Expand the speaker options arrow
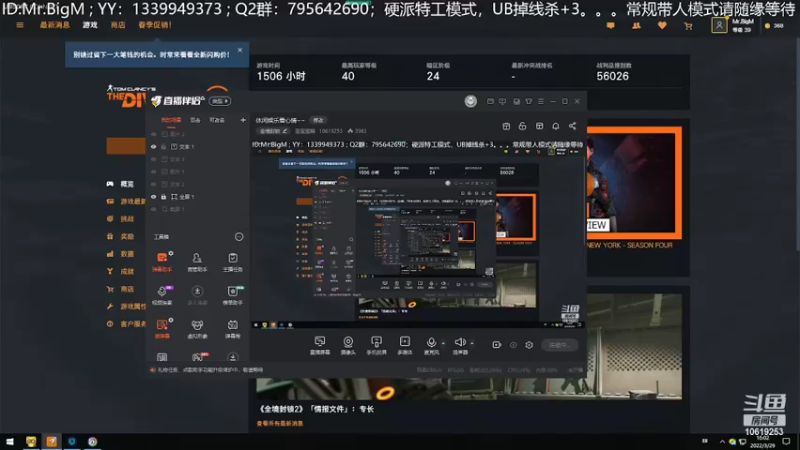 coord(472,343)
